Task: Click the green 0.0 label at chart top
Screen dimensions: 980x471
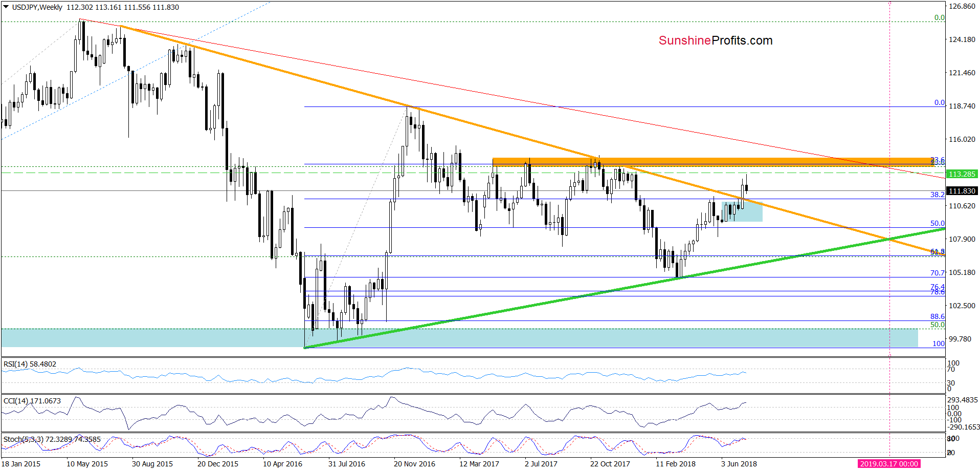Action: pyautogui.click(x=940, y=17)
